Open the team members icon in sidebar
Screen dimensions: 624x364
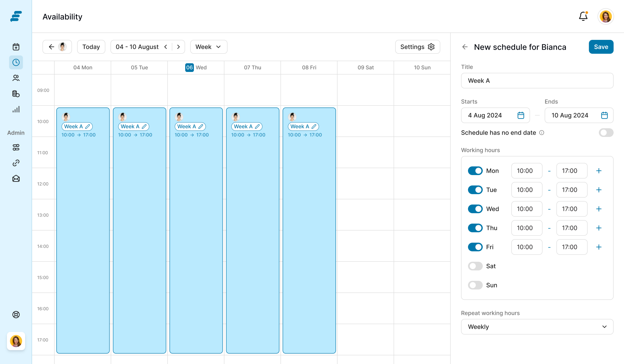click(x=16, y=78)
